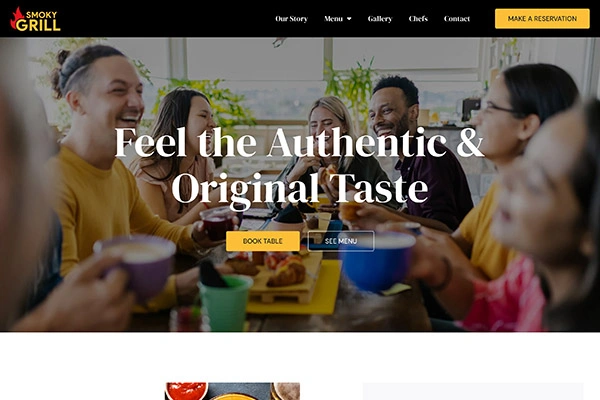Go to the Gallery page
The height and width of the screenshot is (400, 600).
(380, 19)
